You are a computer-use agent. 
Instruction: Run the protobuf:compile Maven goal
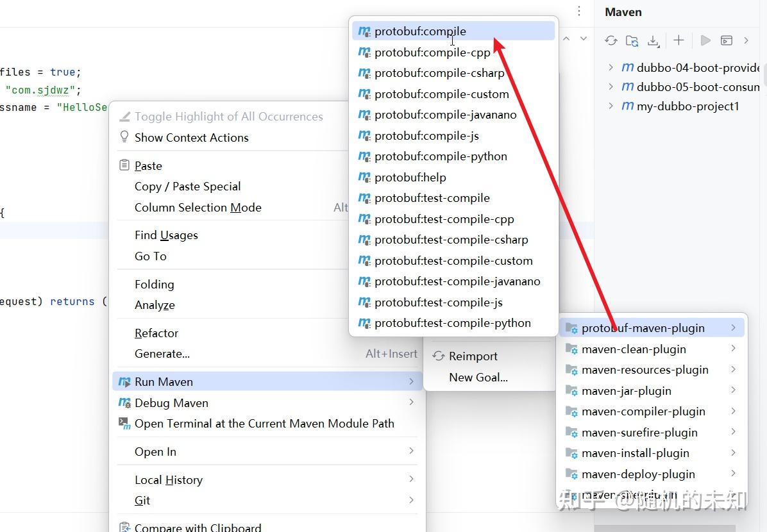420,31
